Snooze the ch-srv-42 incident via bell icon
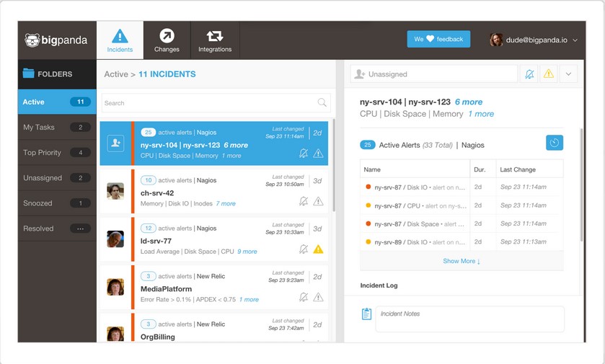605x364 pixels. (x=304, y=201)
